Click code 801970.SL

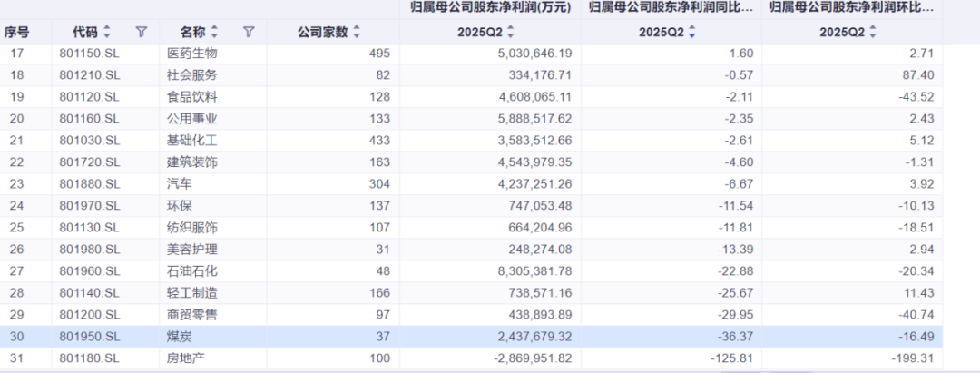pos(89,206)
